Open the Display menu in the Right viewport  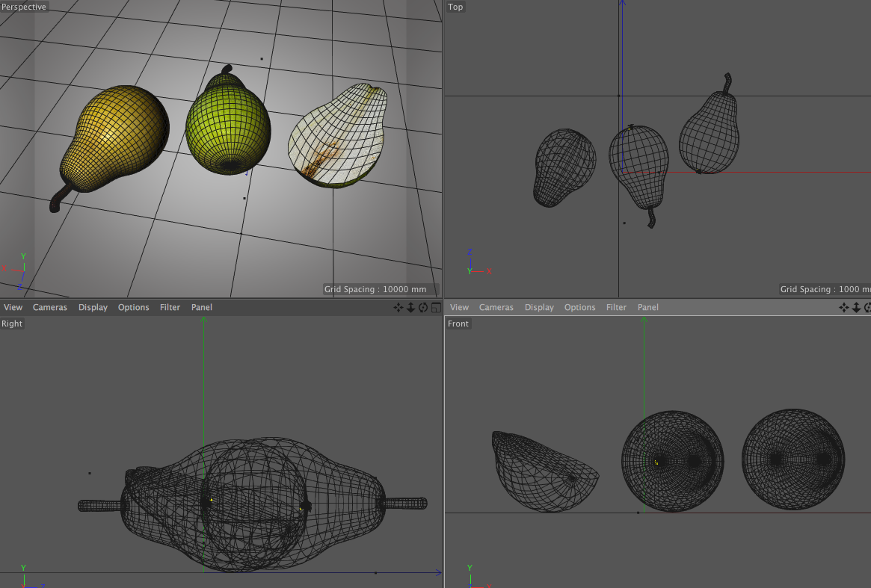93,307
